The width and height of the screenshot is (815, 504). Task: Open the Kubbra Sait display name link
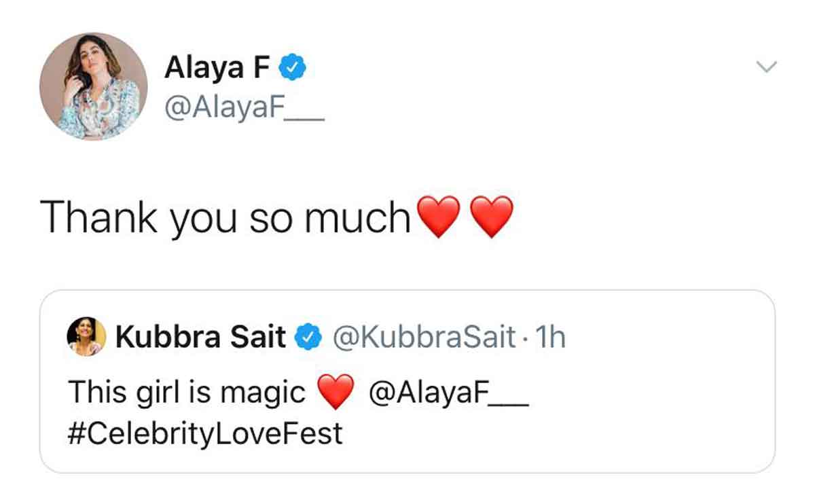pyautogui.click(x=200, y=337)
